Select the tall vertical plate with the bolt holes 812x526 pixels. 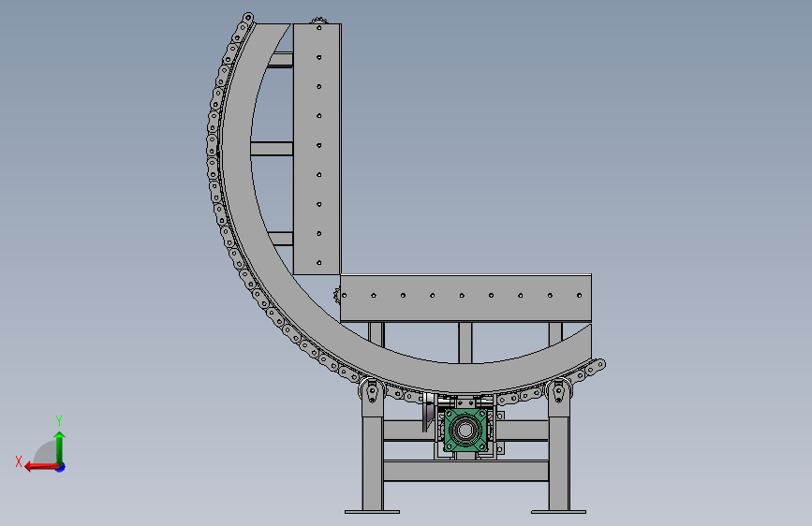click(x=317, y=149)
